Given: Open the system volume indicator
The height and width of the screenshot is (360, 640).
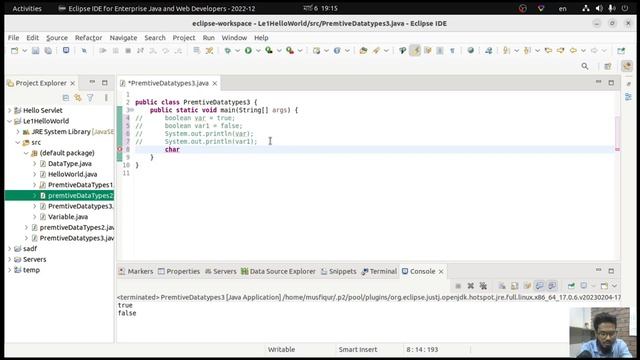Looking at the screenshot, I should click(x=599, y=8).
